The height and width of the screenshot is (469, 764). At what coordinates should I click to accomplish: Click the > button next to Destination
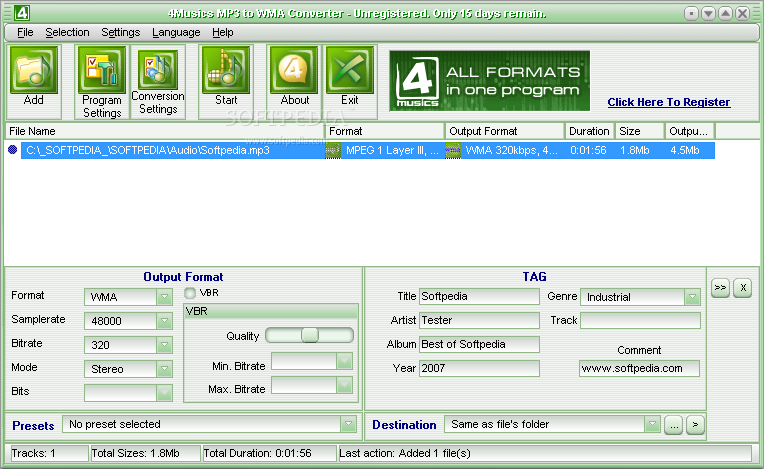coord(695,425)
